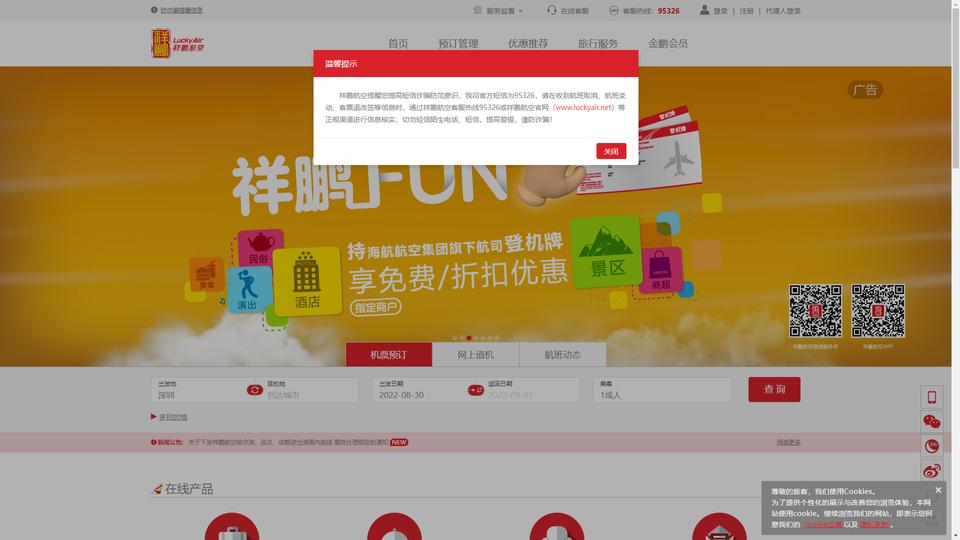Click the fourth red product icon

point(719,527)
